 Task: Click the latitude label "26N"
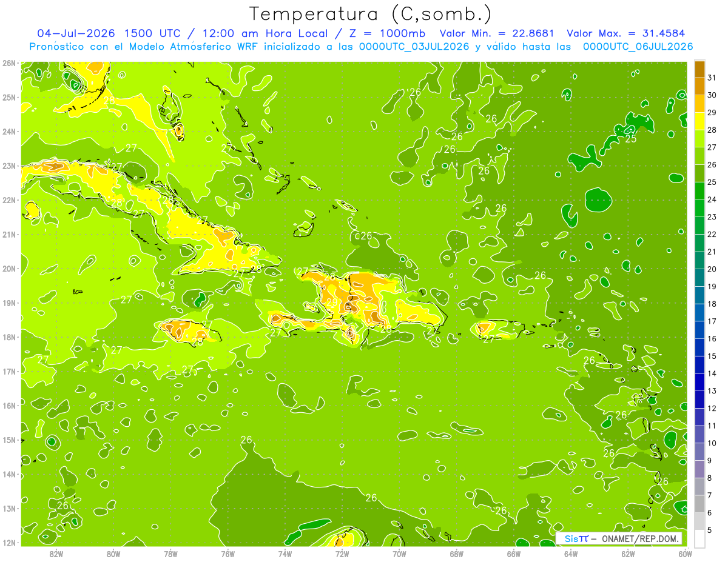coord(9,63)
